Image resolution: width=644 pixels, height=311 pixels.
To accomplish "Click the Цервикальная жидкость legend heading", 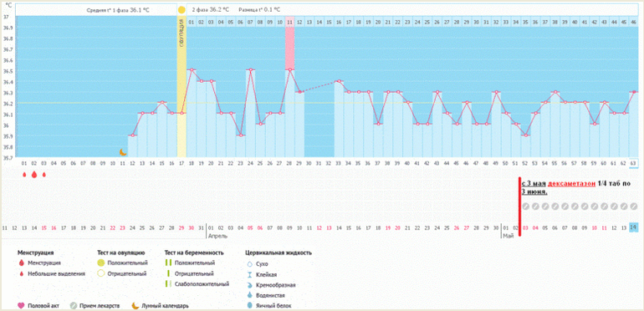I will [x=278, y=252].
